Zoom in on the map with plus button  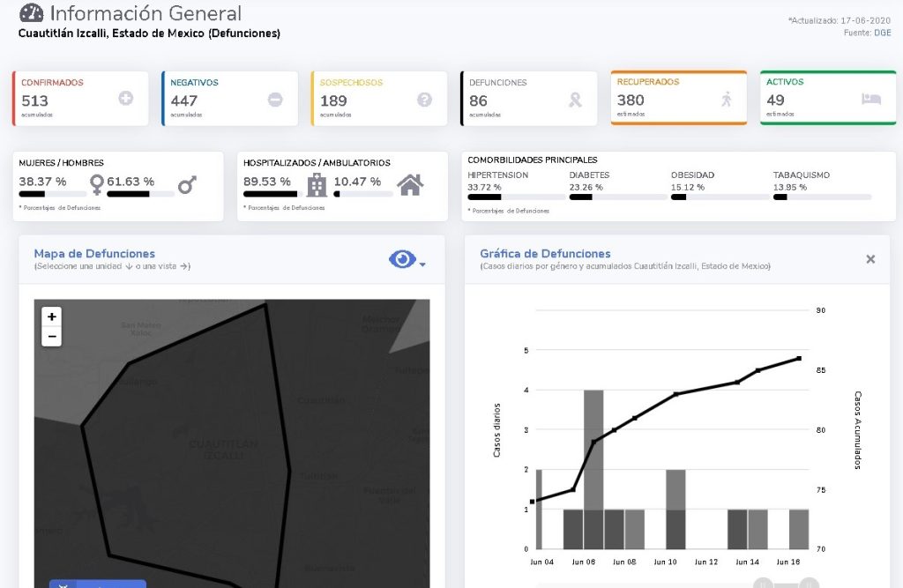pyautogui.click(x=52, y=316)
